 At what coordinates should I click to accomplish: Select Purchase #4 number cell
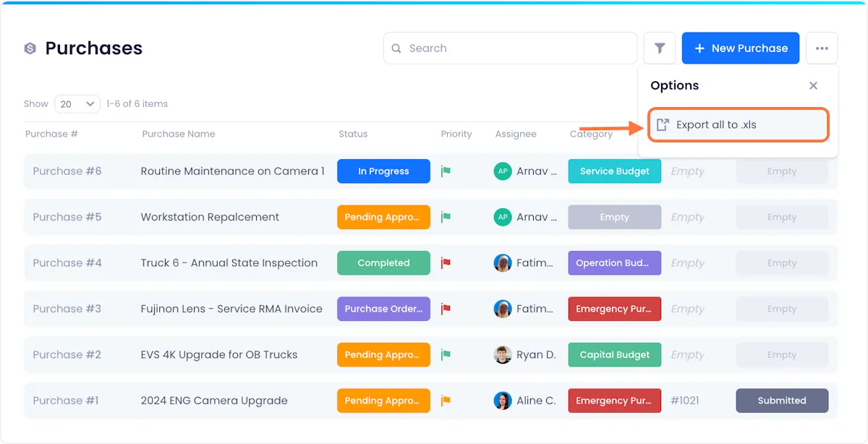(67, 263)
